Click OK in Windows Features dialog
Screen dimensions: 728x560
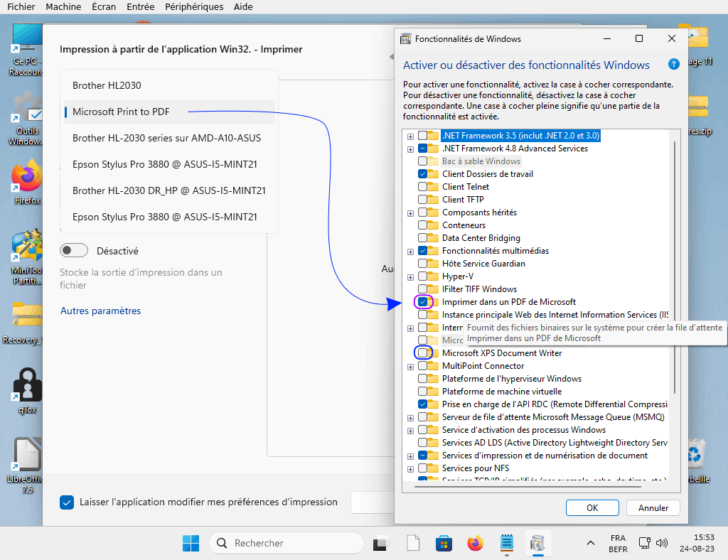click(x=592, y=507)
